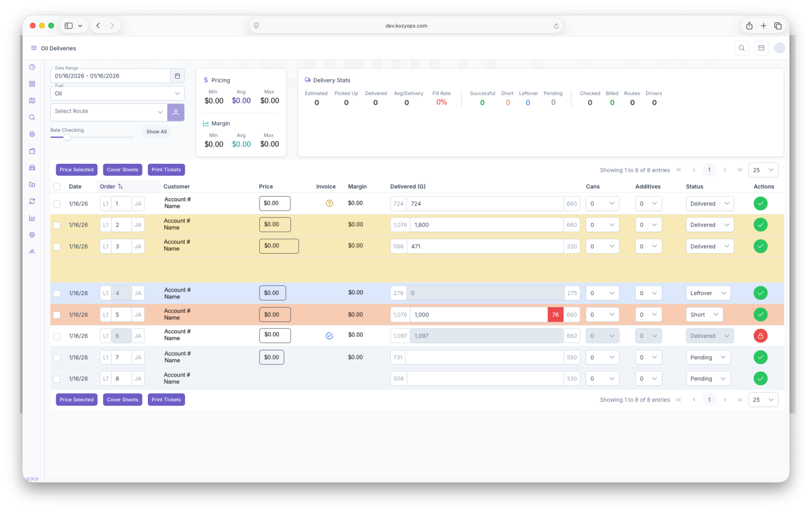Screen dimensions: 812x512
Task: Click the top Print Tickets button
Action: click(166, 170)
